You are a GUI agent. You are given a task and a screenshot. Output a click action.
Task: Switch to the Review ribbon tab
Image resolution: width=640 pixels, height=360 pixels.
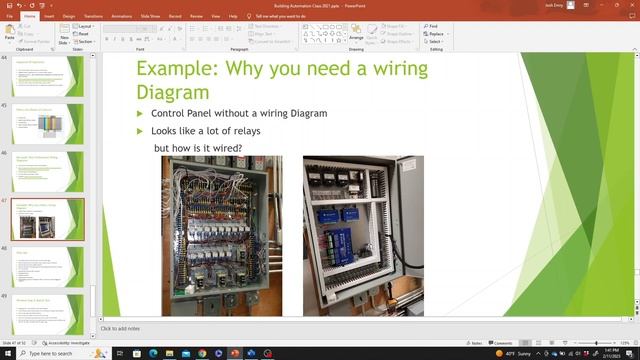click(196, 16)
